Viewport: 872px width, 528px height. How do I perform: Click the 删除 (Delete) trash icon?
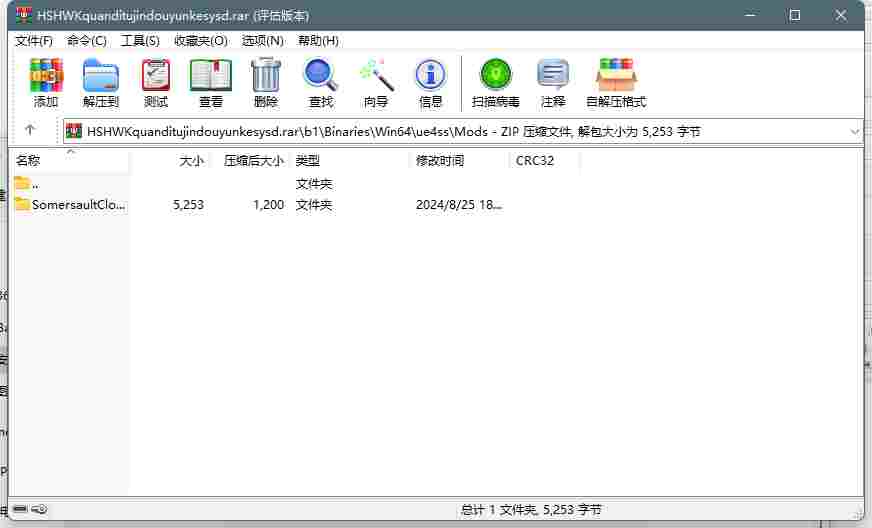(266, 75)
